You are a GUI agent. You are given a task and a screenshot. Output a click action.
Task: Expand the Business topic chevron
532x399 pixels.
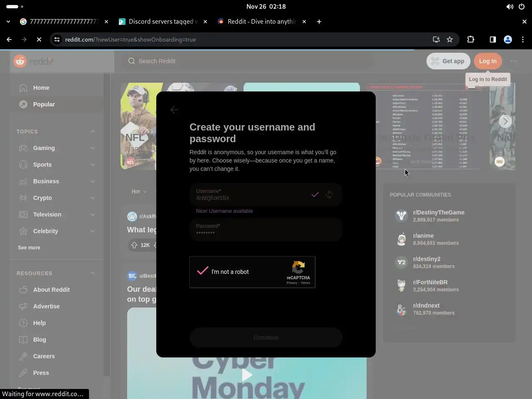(x=92, y=181)
